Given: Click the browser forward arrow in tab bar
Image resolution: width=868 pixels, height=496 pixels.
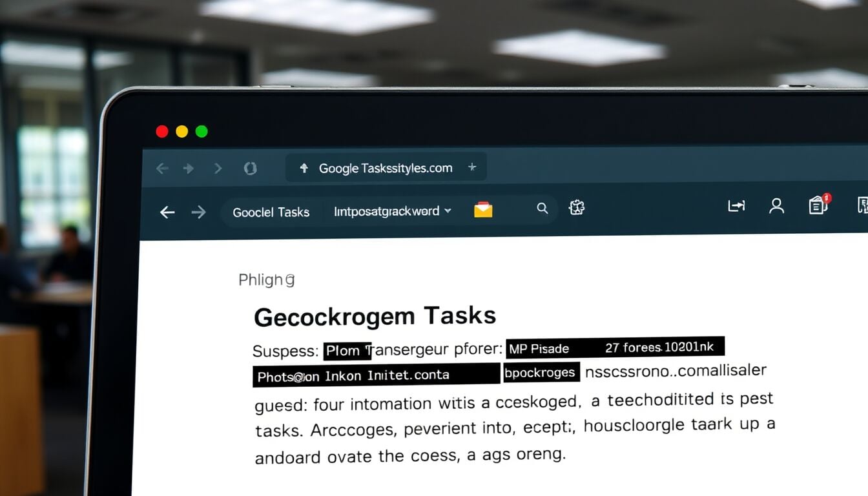Looking at the screenshot, I should click(x=189, y=169).
